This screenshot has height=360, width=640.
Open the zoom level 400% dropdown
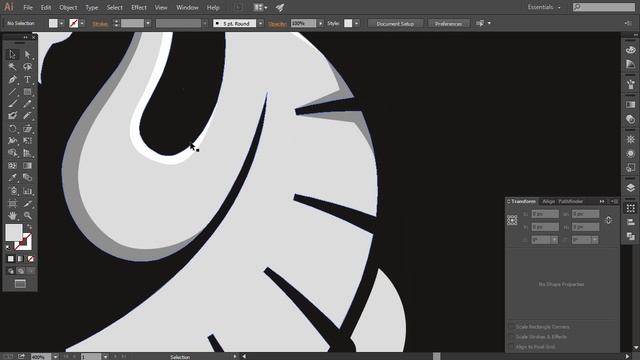coord(55,357)
